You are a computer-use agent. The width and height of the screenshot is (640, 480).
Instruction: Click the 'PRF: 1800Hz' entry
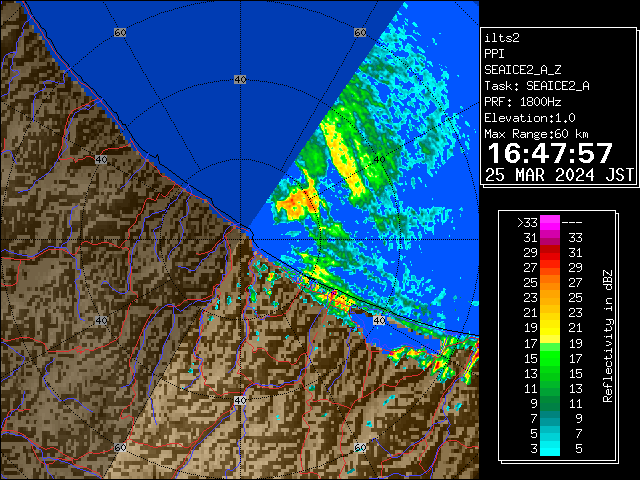(x=522, y=102)
